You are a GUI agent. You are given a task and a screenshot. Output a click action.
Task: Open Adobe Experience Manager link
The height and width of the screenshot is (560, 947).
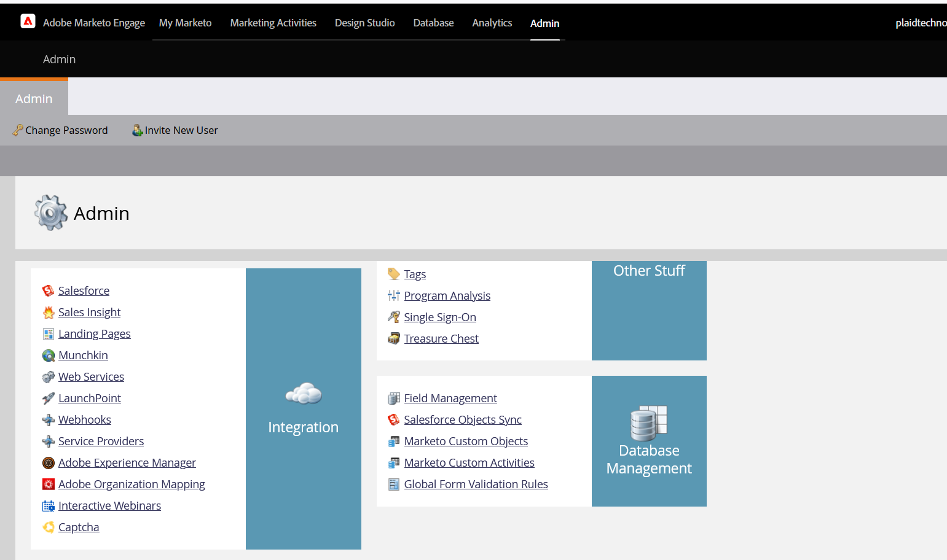[x=127, y=462]
